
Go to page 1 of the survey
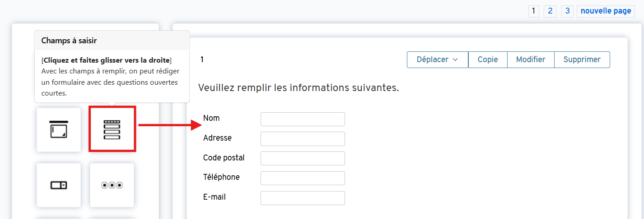534,11
